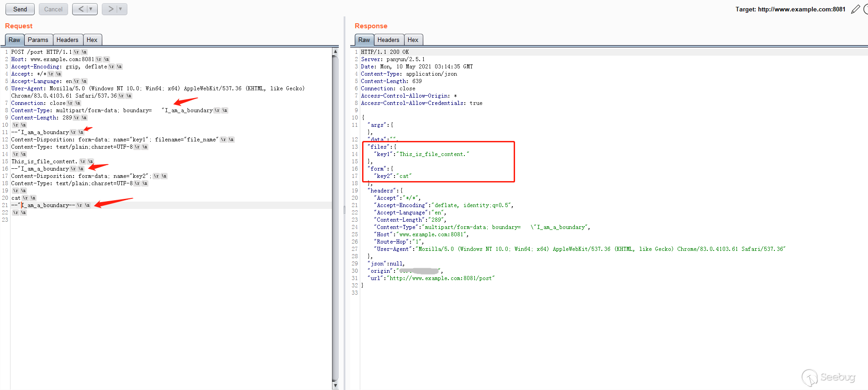Click the help icon beside the pencil

tap(865, 9)
